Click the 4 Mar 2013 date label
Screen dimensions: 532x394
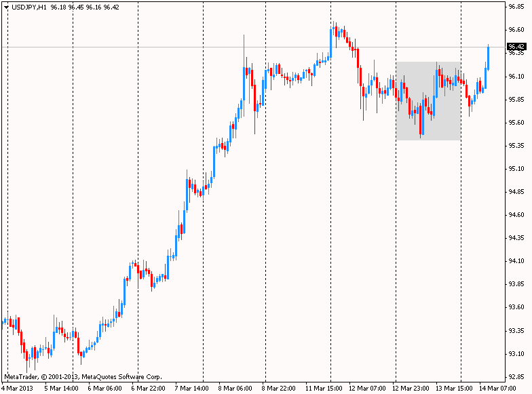[x=18, y=388]
